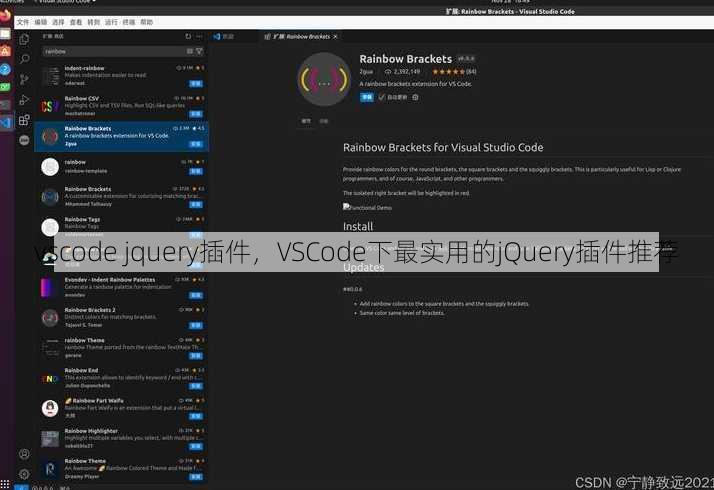This screenshot has width=714, height=490.
Task: Install the indent-rainbow extension
Action: click(196, 84)
